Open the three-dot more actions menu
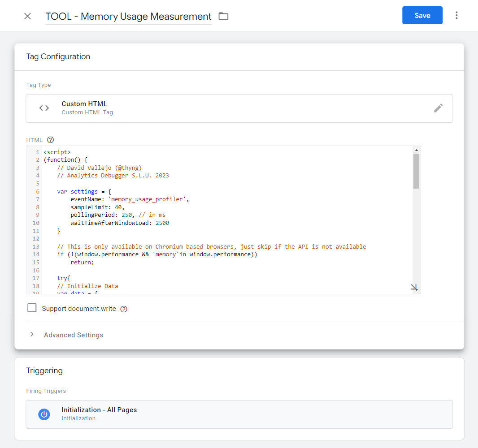478x448 pixels. pos(456,16)
